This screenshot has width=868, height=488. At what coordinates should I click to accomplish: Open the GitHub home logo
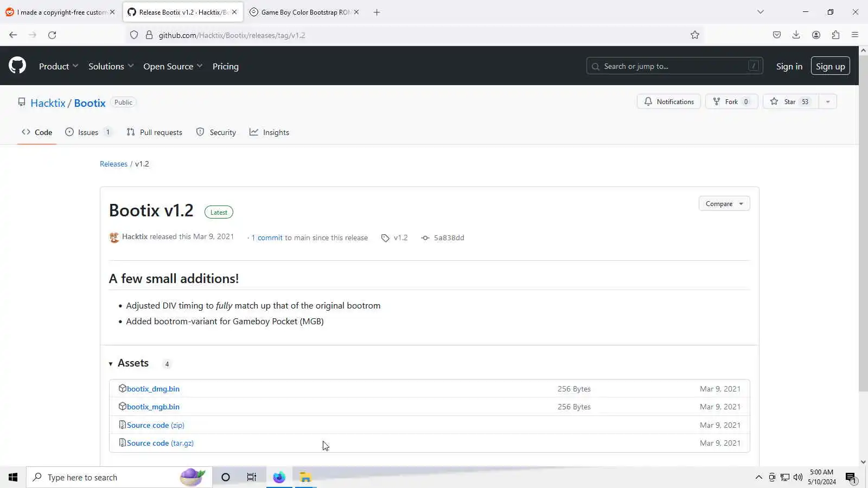(17, 66)
